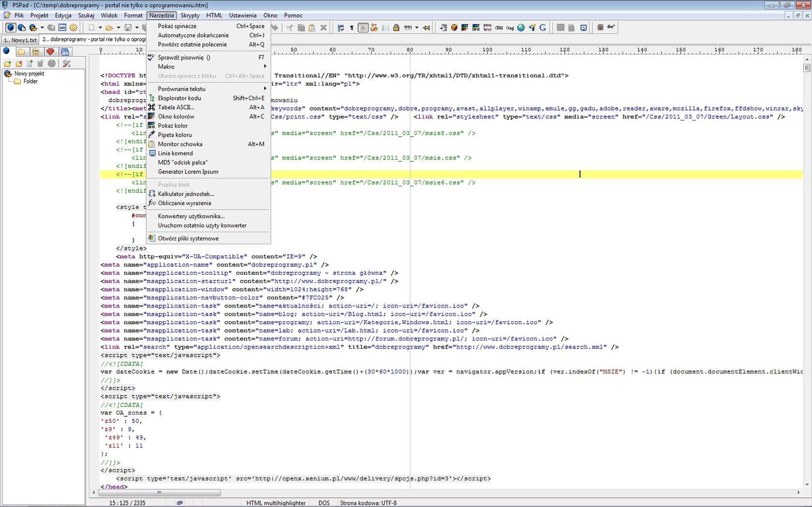Expand the Makro submenu
This screenshot has height=507, width=812.
click(x=208, y=67)
